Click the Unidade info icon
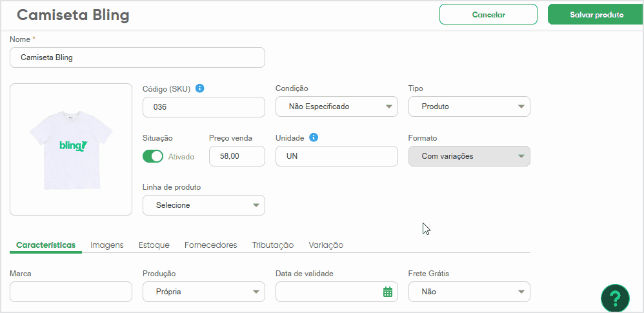This screenshot has height=313, width=644. [x=314, y=137]
